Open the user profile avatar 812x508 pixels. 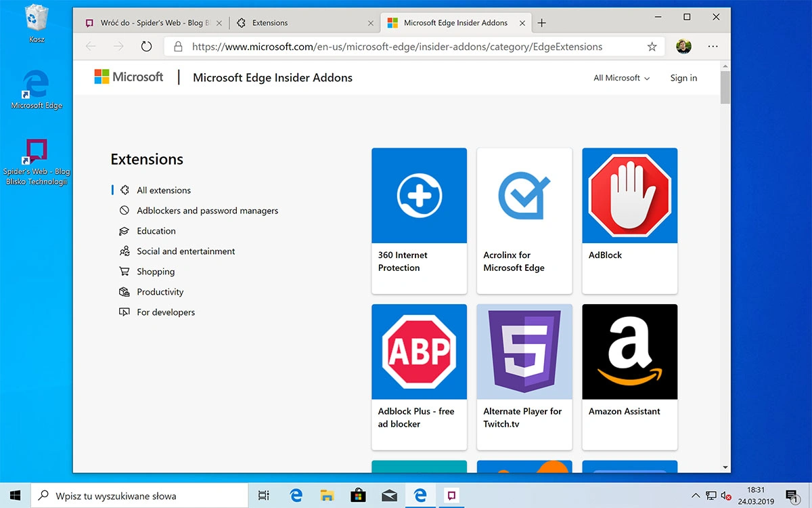pyautogui.click(x=683, y=47)
